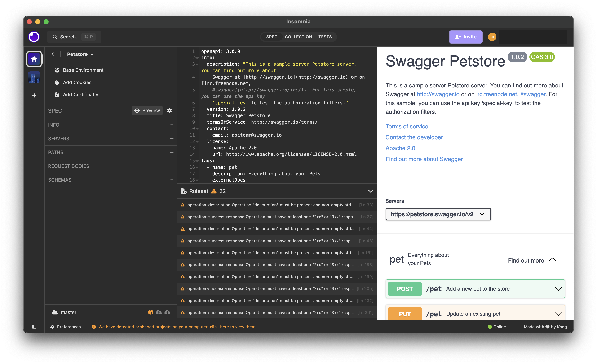Viewport: 597px width, 364px height.
Task: Click the cloud pull icon
Action: (x=158, y=312)
